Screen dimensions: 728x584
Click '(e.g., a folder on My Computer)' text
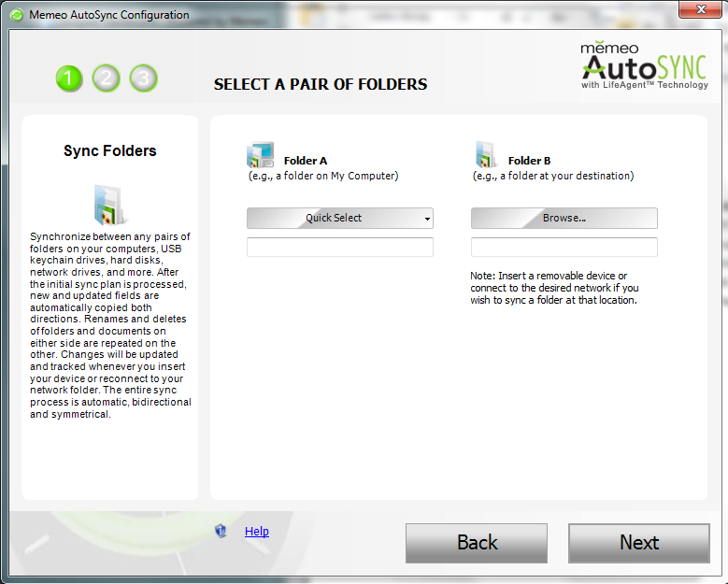coord(323,176)
